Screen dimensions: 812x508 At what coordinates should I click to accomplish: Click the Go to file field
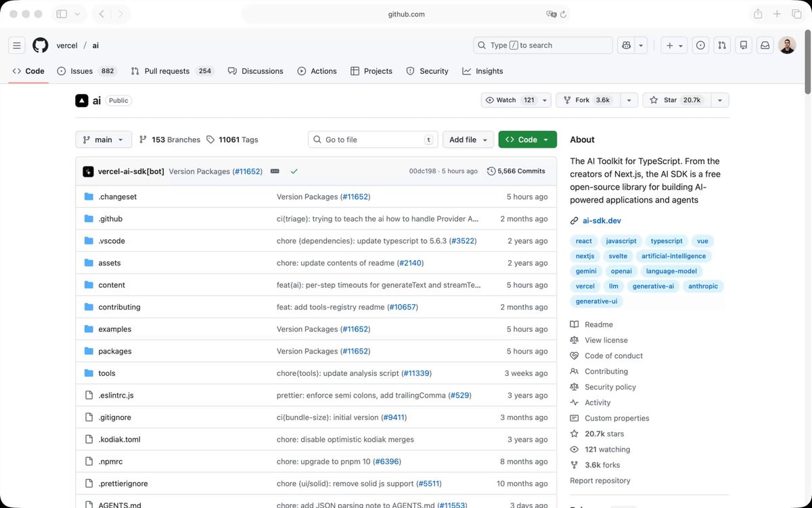pos(373,140)
